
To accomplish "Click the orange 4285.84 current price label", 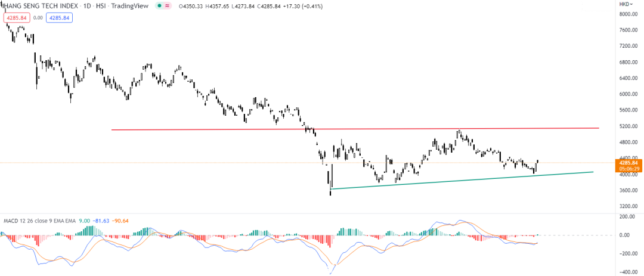I will coord(629,162).
